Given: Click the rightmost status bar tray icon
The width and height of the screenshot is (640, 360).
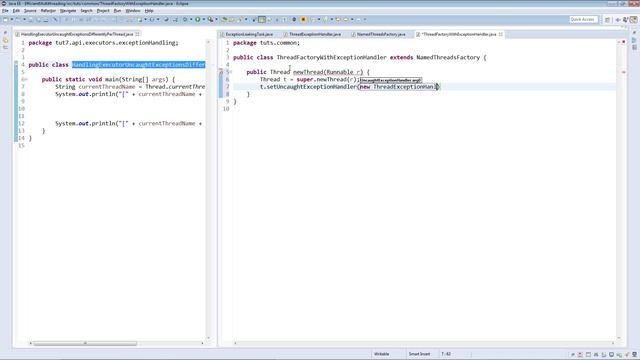Looking at the screenshot, I should (635, 355).
